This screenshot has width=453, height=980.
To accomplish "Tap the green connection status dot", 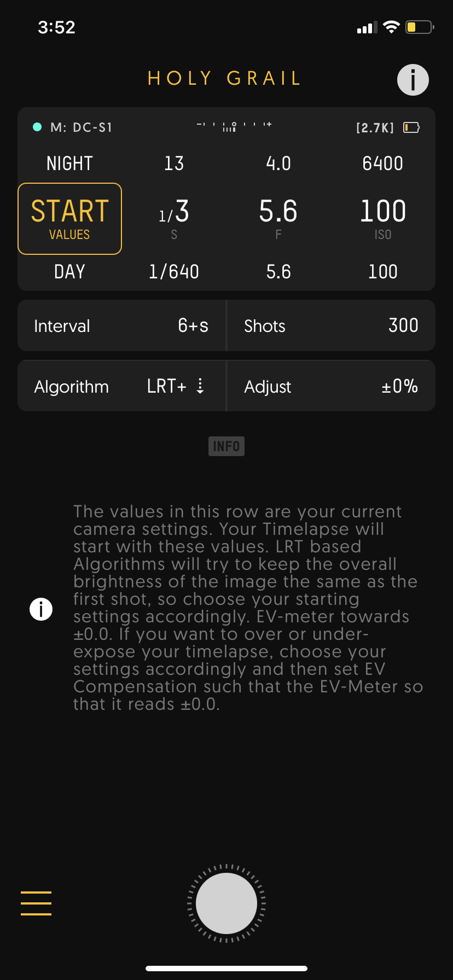I will click(37, 127).
